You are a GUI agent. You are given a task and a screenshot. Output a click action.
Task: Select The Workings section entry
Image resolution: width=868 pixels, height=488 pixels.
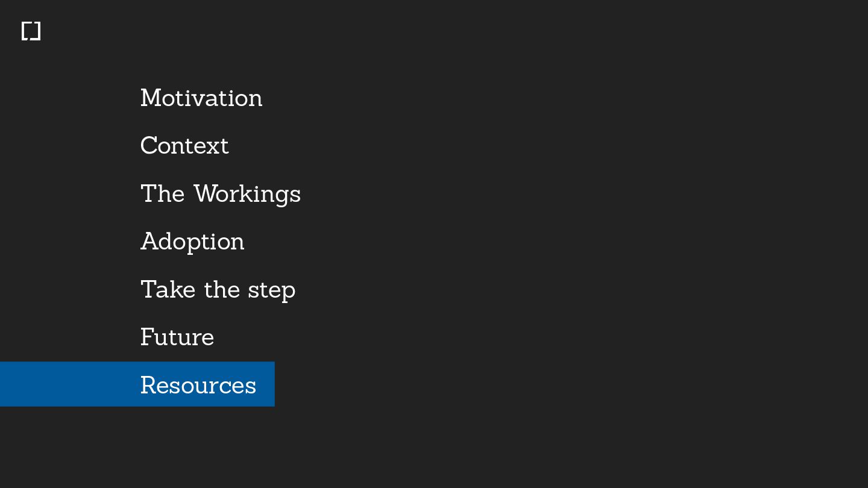[221, 194]
